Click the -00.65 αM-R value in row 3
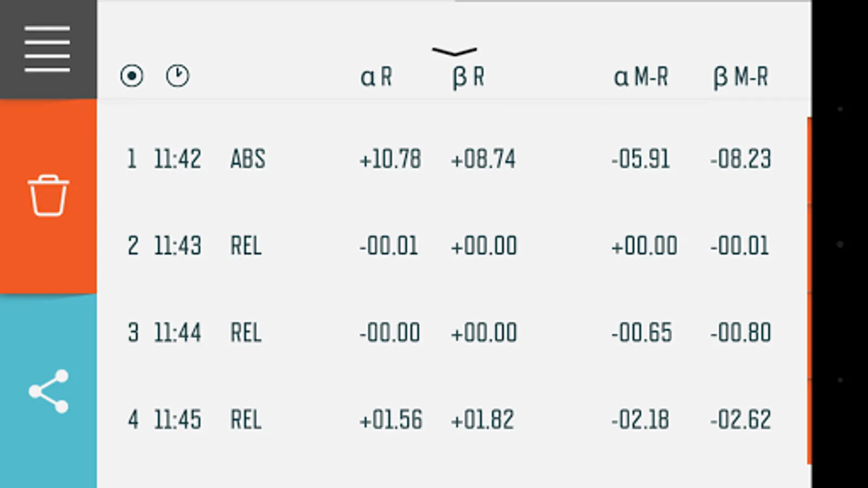868x488 pixels. tap(641, 332)
